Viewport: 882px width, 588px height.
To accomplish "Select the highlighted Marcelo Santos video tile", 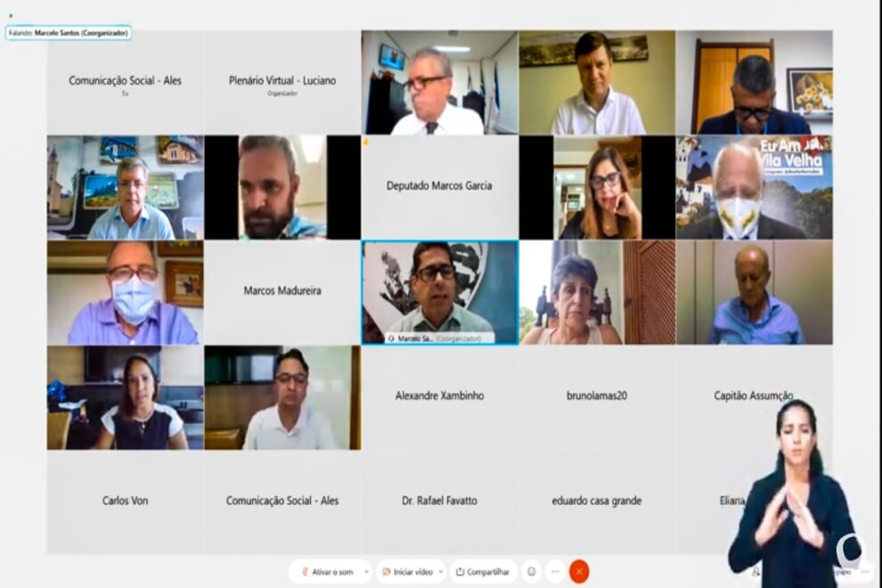I will (439, 292).
